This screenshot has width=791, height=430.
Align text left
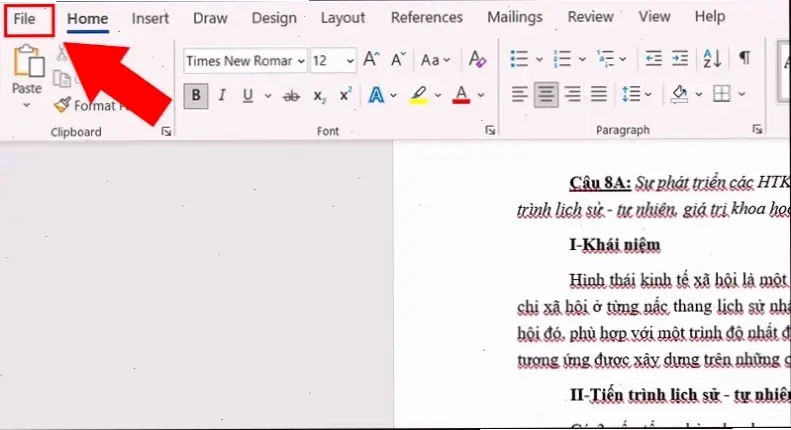[x=519, y=94]
